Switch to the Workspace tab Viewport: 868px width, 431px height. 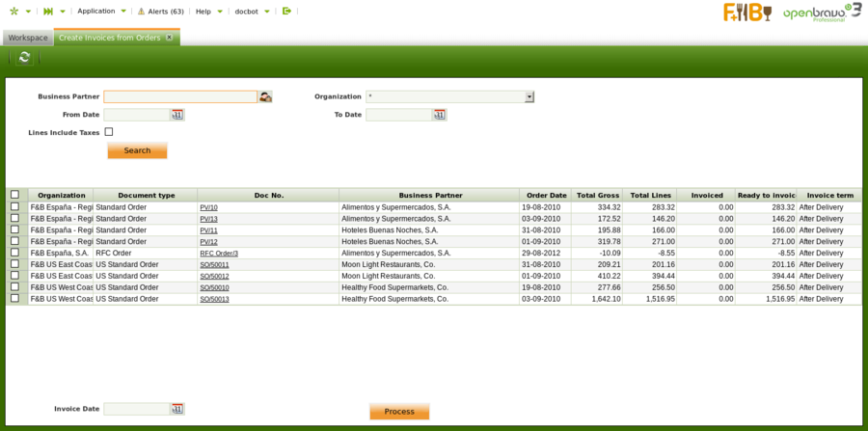[x=28, y=38]
